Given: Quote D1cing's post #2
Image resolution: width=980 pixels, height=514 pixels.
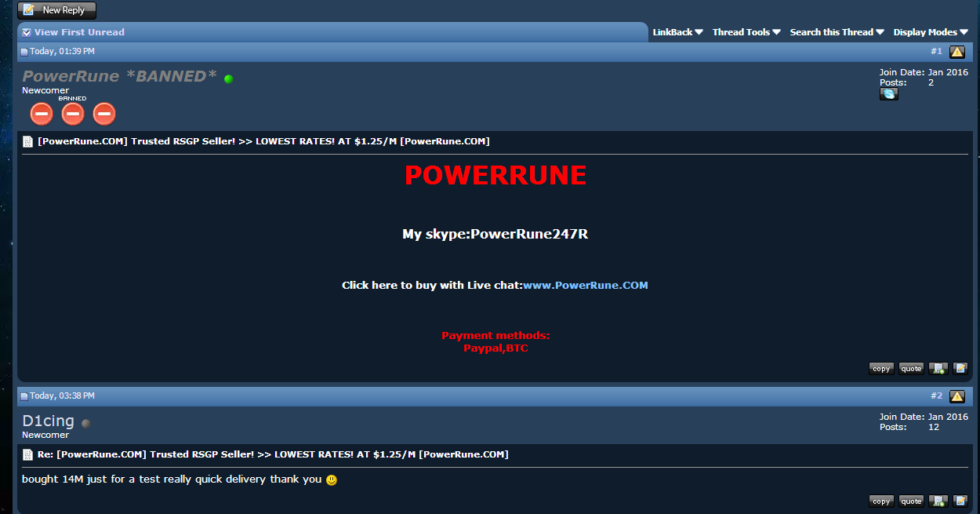Looking at the screenshot, I should (x=911, y=501).
